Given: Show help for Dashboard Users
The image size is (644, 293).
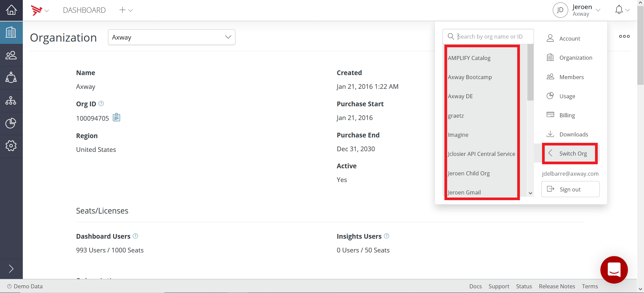Looking at the screenshot, I should click(136, 236).
